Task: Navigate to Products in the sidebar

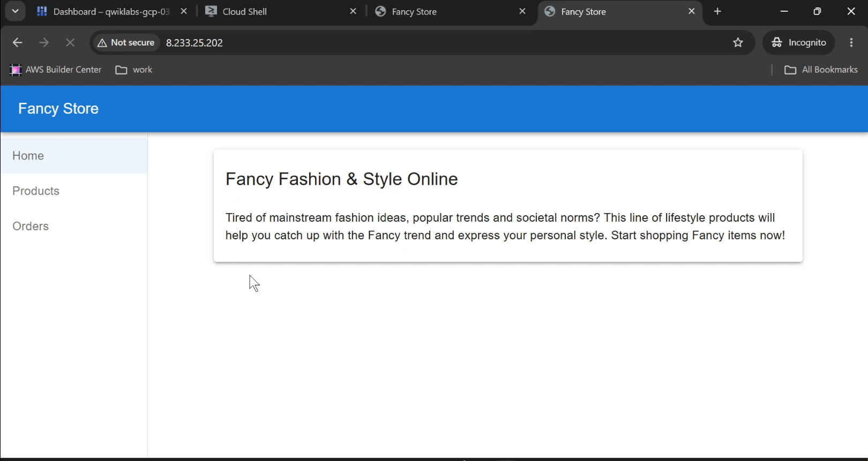Action: tap(74, 191)
